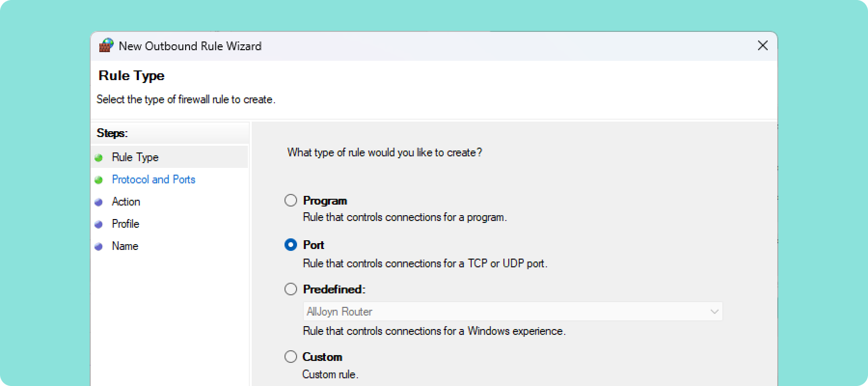Click purple bullet beside Name step

tap(99, 247)
